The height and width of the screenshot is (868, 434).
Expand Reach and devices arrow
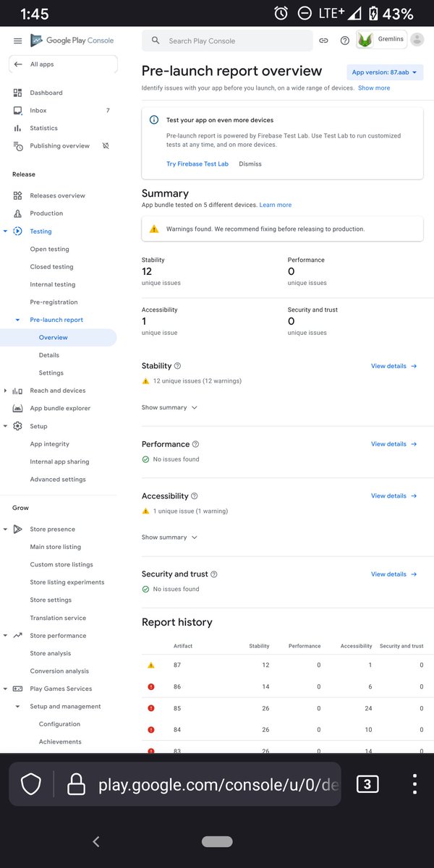[x=5, y=391]
